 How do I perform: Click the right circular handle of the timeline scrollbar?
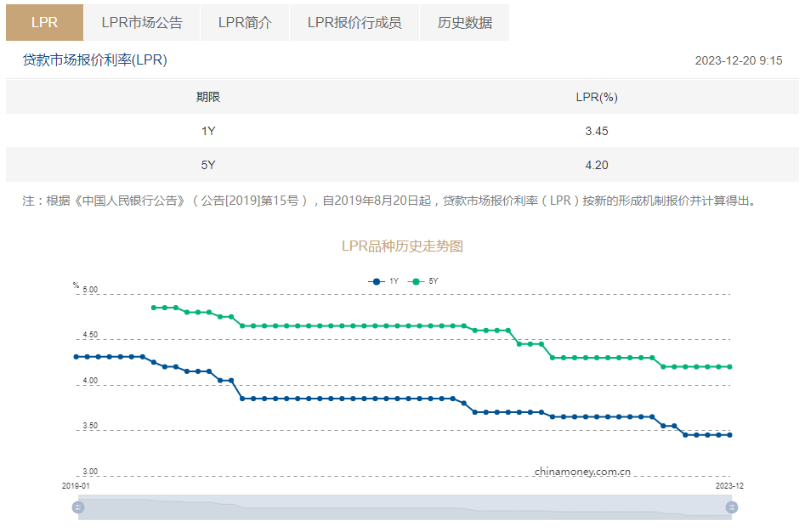[731, 507]
